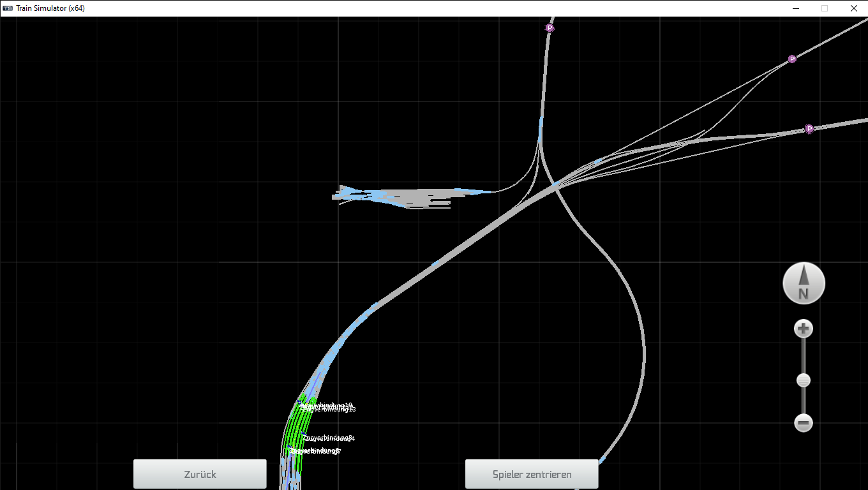Close the Train Simulator window

(854, 8)
